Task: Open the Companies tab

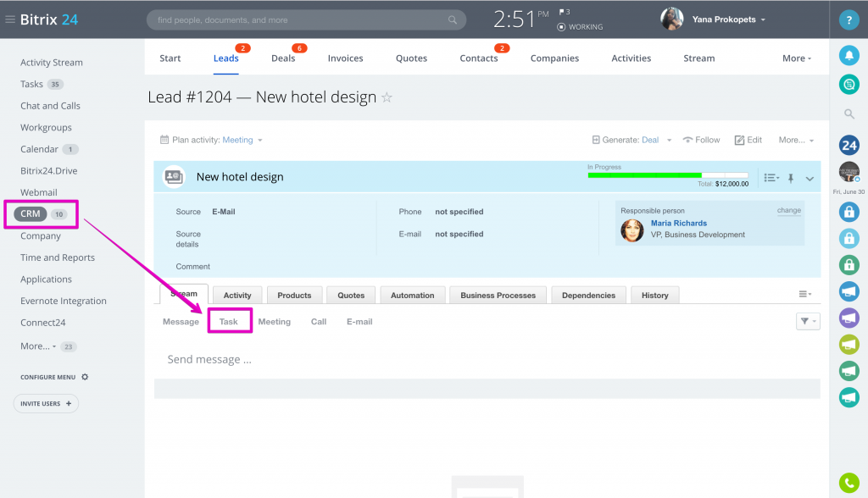Action: tap(554, 58)
